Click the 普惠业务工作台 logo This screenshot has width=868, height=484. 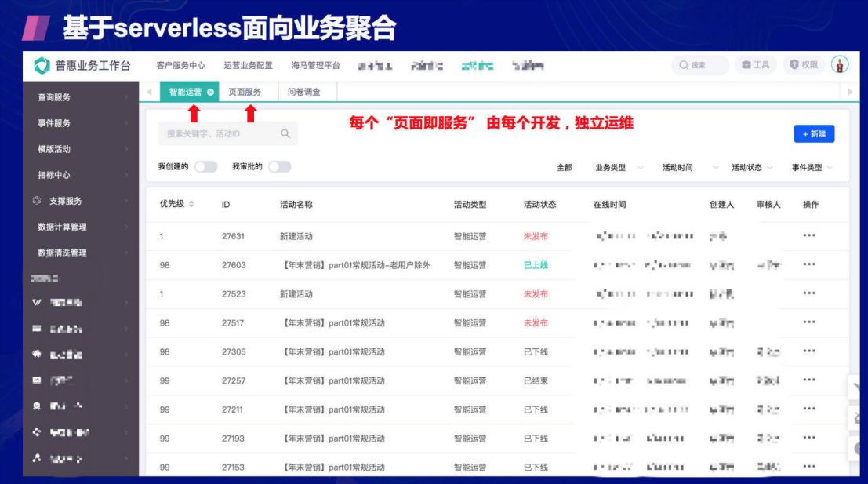point(77,65)
